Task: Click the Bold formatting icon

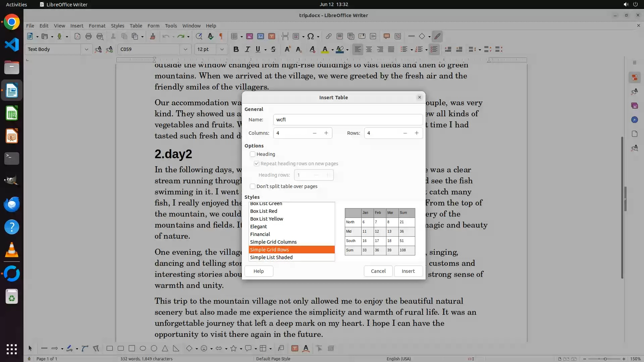Action: pos(236,49)
